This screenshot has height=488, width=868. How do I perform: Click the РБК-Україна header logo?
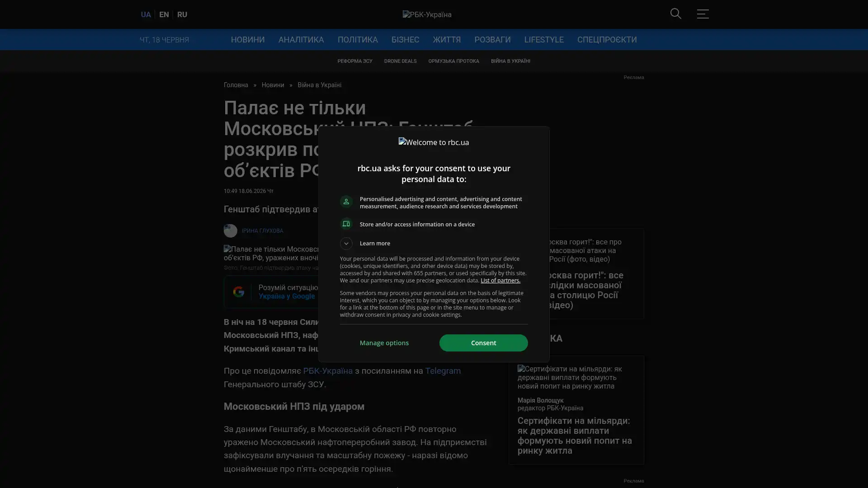(427, 14)
